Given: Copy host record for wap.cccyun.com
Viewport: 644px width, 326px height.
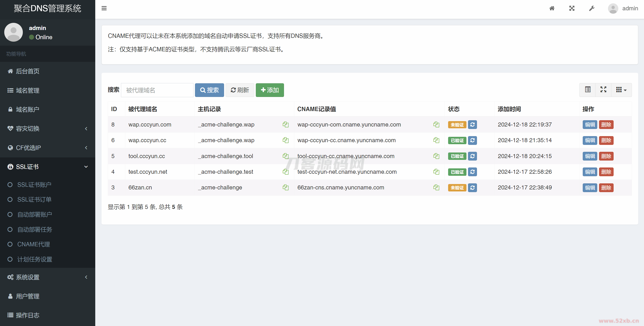Looking at the screenshot, I should pyautogui.click(x=286, y=124).
